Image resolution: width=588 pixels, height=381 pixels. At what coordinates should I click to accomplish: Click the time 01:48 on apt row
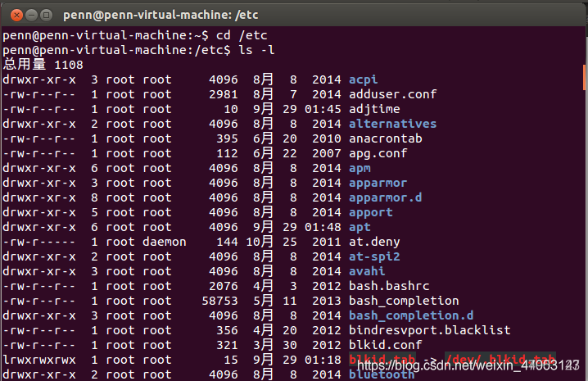tap(323, 227)
